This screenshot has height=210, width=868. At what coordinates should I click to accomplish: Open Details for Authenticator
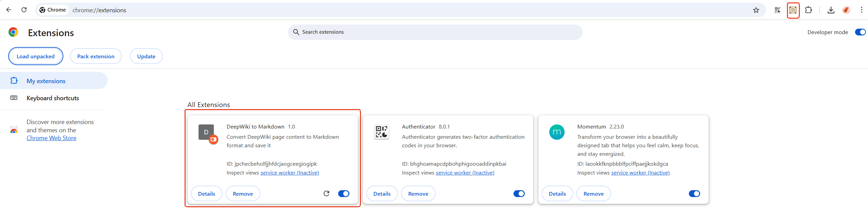[382, 194]
